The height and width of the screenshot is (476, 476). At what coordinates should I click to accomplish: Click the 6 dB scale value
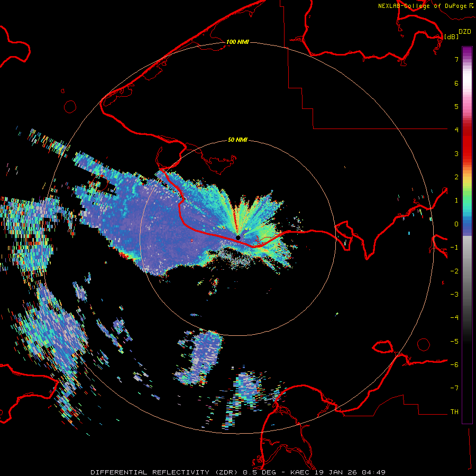[456, 83]
